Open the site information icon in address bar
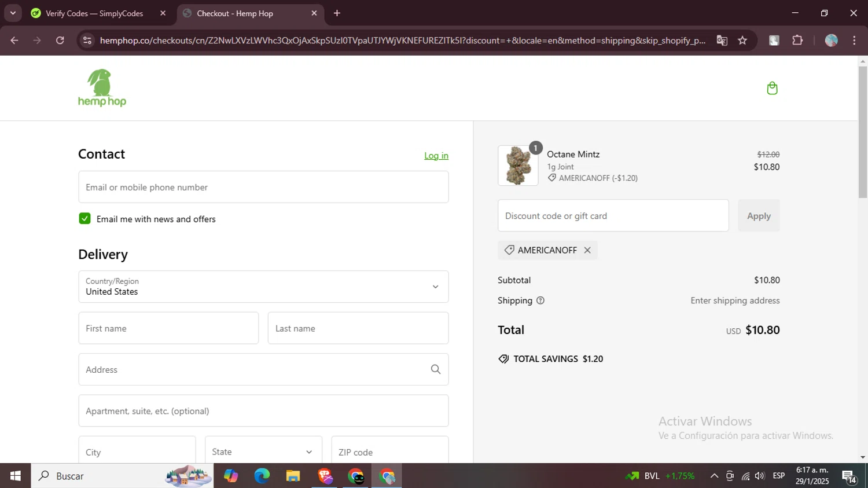Screen dimensions: 868x488 (87, 40)
